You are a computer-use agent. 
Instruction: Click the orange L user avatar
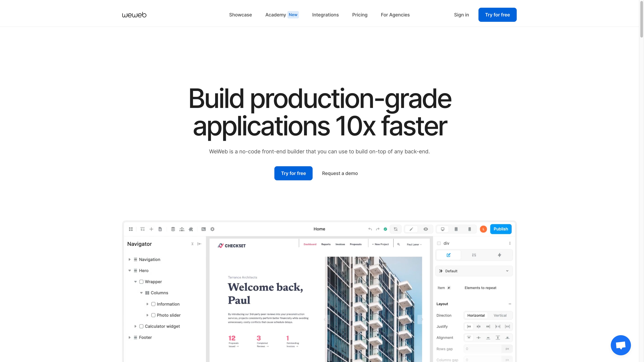(x=483, y=229)
